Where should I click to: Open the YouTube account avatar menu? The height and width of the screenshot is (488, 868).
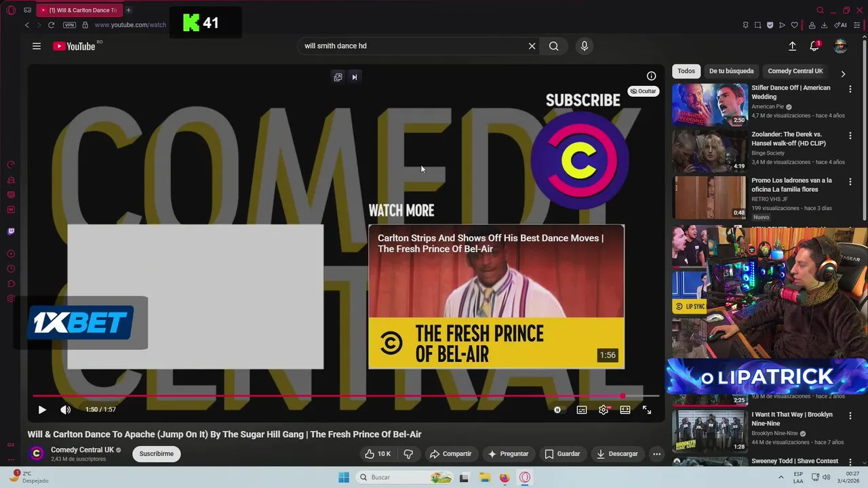[840, 46]
